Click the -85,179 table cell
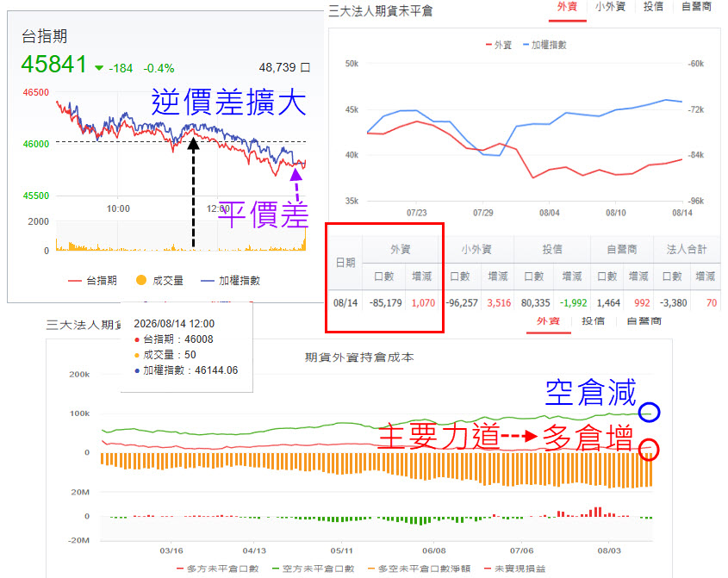Screen dimensions: 728x578 (385, 303)
